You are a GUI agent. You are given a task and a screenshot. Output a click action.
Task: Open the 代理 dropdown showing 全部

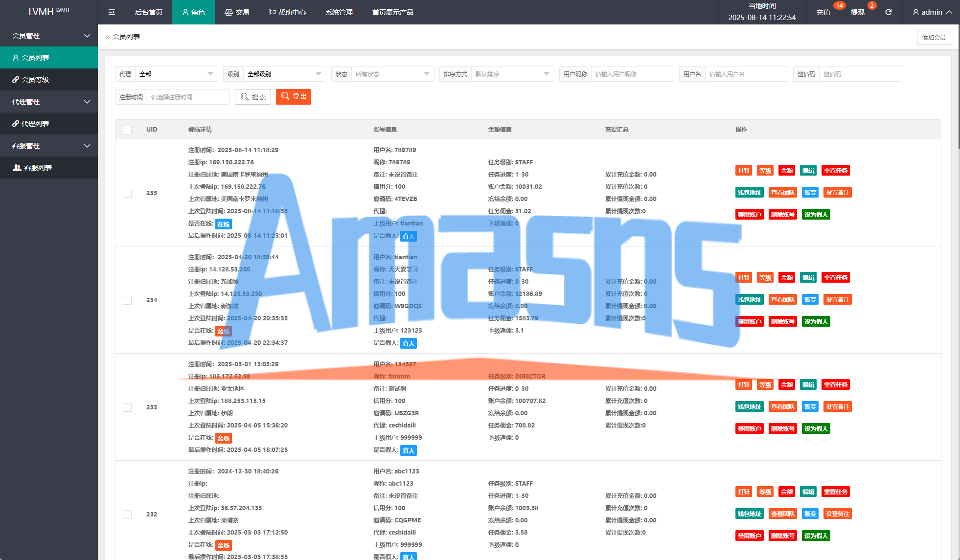coord(176,74)
